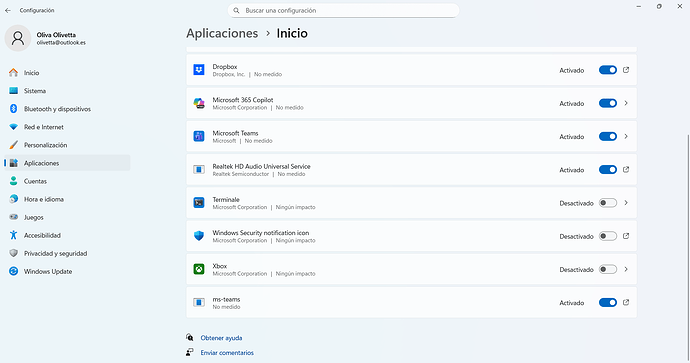Select Personalización in the sidebar
Viewport: 690px width, 363px height.
coord(67,145)
